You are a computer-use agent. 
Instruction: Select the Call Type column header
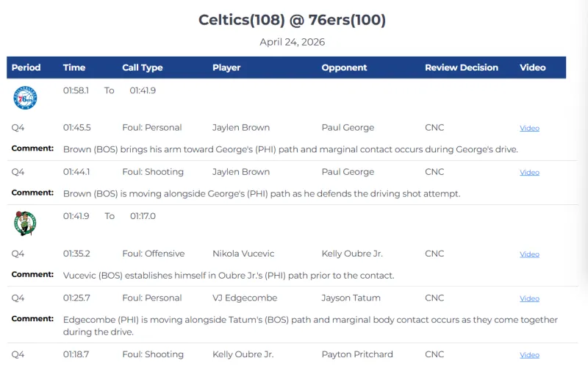coord(143,68)
